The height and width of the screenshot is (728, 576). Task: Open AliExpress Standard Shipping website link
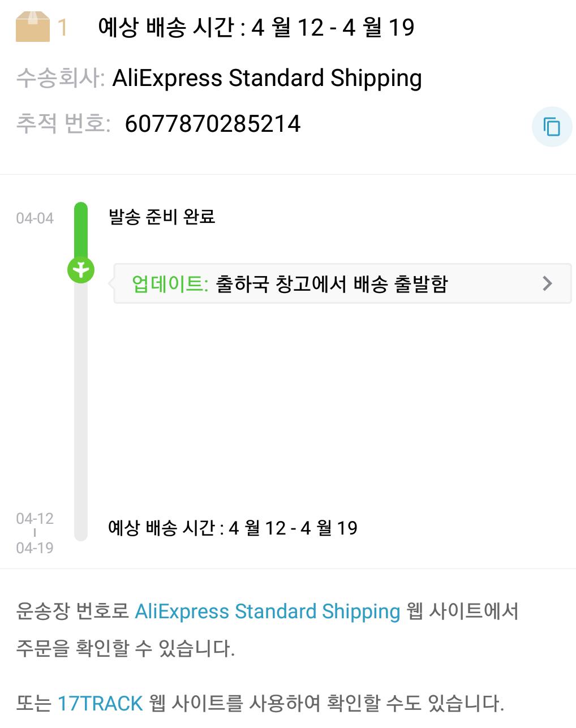(x=267, y=611)
